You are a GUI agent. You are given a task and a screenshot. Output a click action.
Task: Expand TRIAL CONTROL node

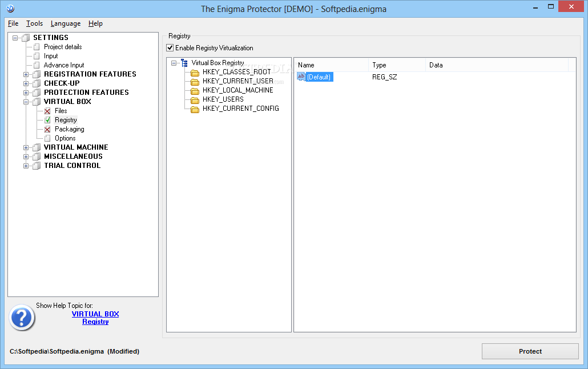click(x=26, y=166)
